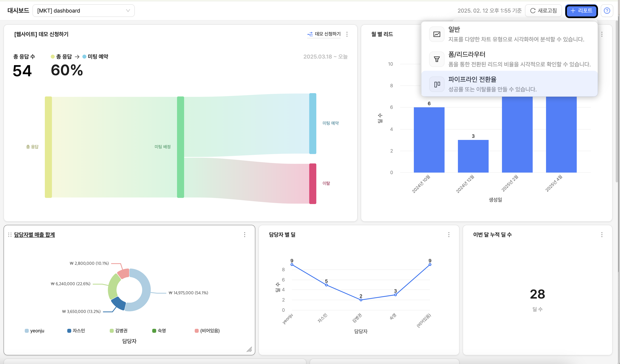Click resize handle of donut chart card
The width and height of the screenshot is (620, 364).
click(249, 349)
